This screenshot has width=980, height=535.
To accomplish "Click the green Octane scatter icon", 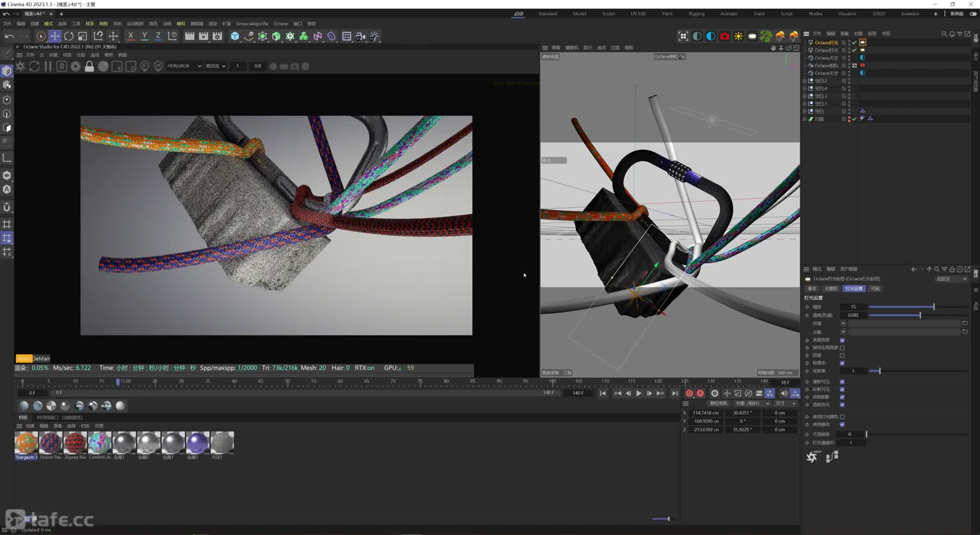I will point(766,36).
